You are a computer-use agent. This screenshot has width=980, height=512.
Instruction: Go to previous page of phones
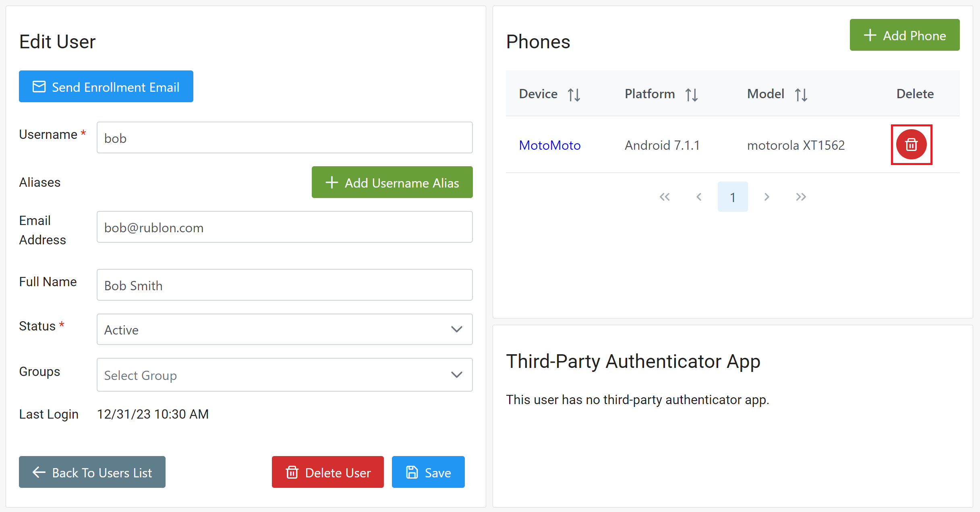[x=699, y=197]
